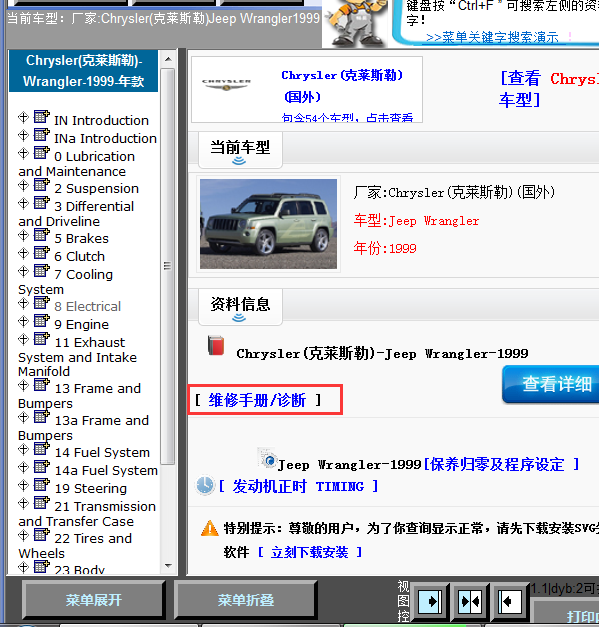This screenshot has width=599, height=627.
Task: Select the 14 Fuel System tree item
Action: point(102,453)
